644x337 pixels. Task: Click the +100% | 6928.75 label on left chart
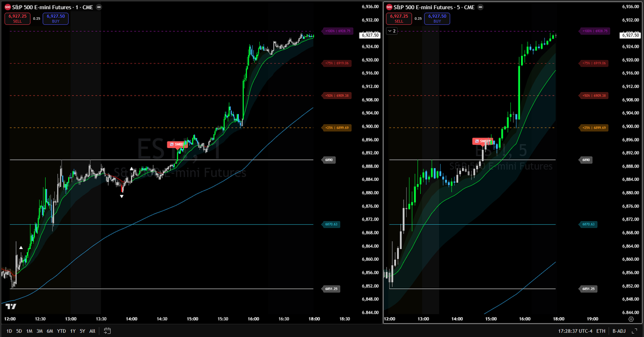tap(336, 31)
